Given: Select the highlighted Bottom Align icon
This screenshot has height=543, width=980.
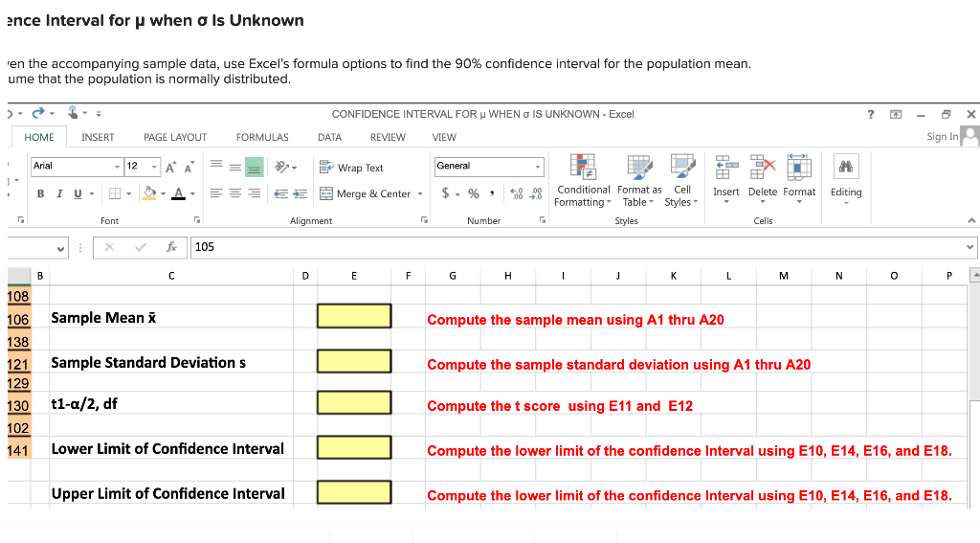Looking at the screenshot, I should (254, 167).
